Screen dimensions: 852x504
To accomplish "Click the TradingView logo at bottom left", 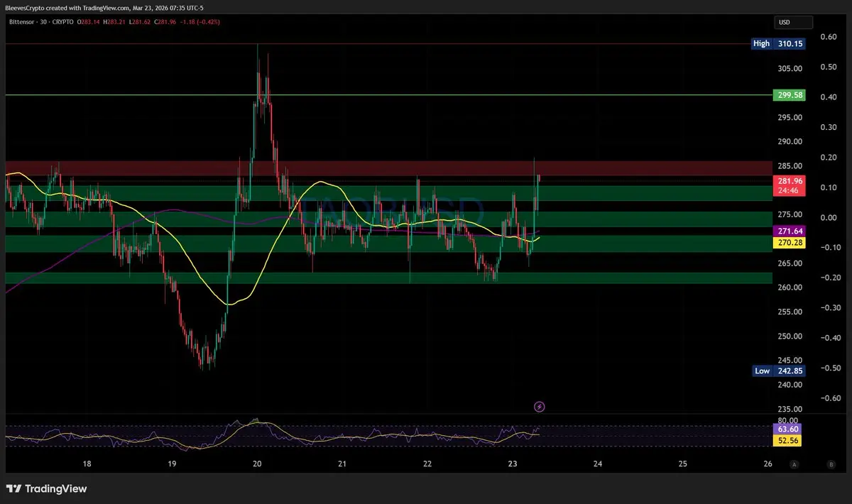I will click(46, 488).
